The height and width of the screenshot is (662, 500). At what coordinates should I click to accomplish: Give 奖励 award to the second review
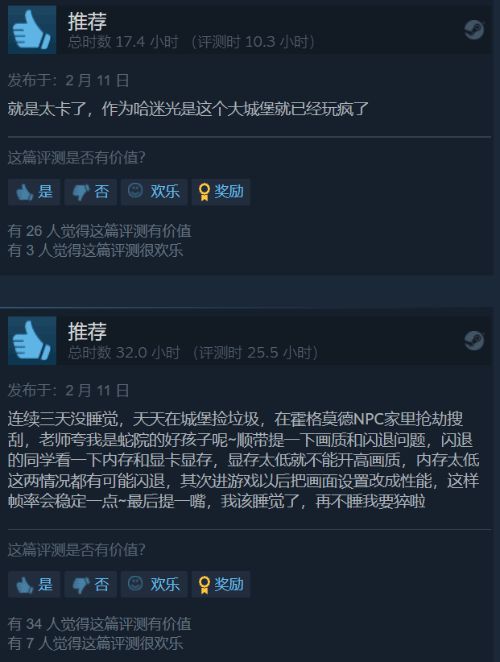(x=221, y=584)
